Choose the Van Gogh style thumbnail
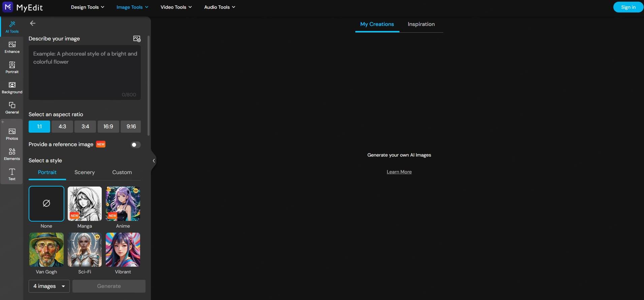644x300 pixels. (x=46, y=249)
